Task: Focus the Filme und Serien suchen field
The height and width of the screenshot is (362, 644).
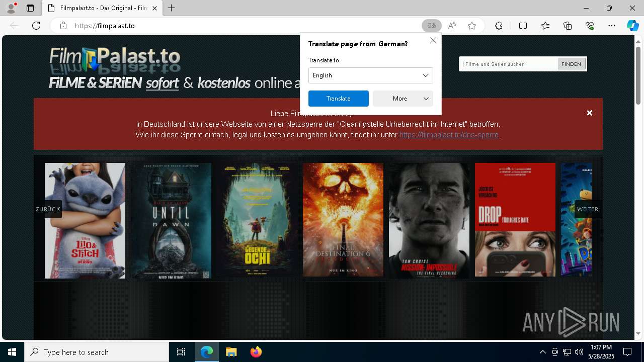Action: tap(508, 64)
